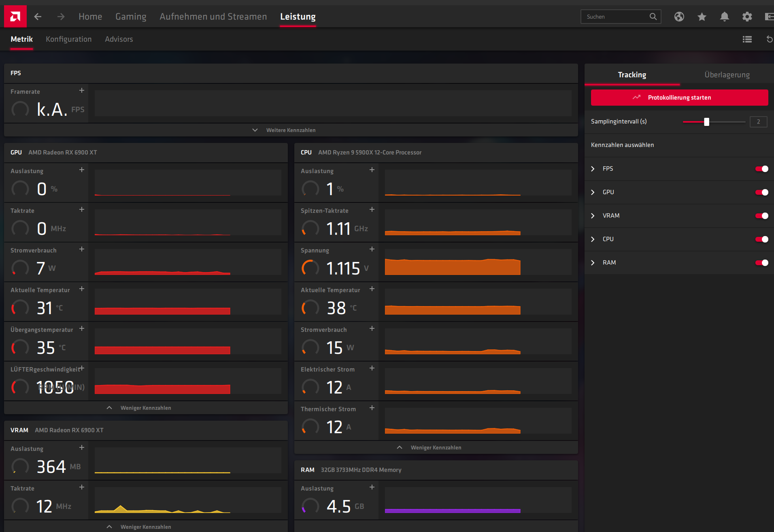
Task: Click the Samplingintervall value field
Action: tap(758, 122)
